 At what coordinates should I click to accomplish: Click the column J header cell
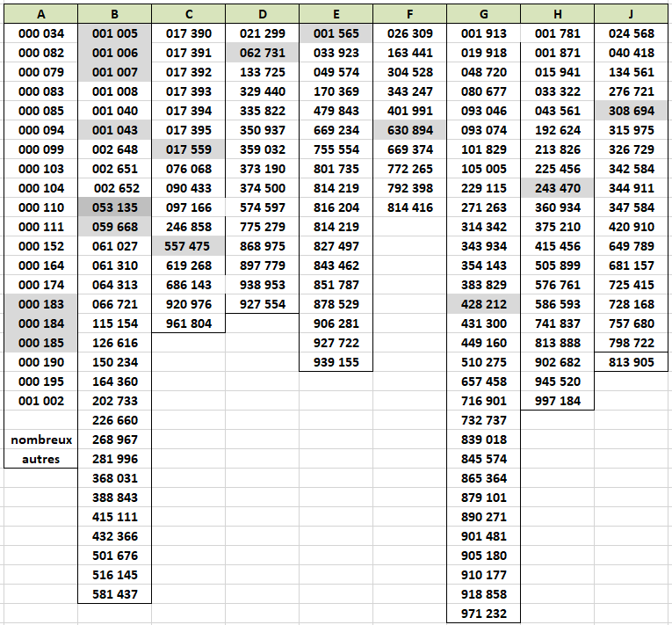tap(632, 14)
